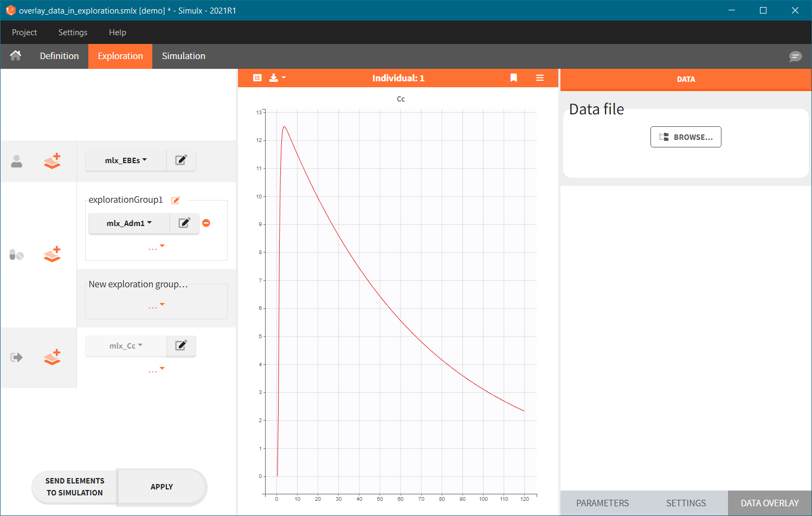Screen dimensions: 812x516
Task: Show the data table view icon
Action: click(x=257, y=78)
